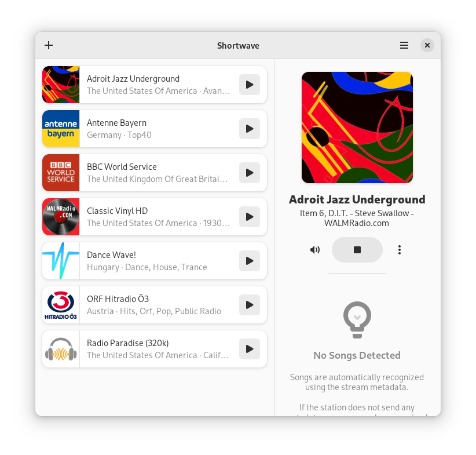The height and width of the screenshot is (455, 476).
Task: Open the volume speaker control
Action: click(315, 250)
